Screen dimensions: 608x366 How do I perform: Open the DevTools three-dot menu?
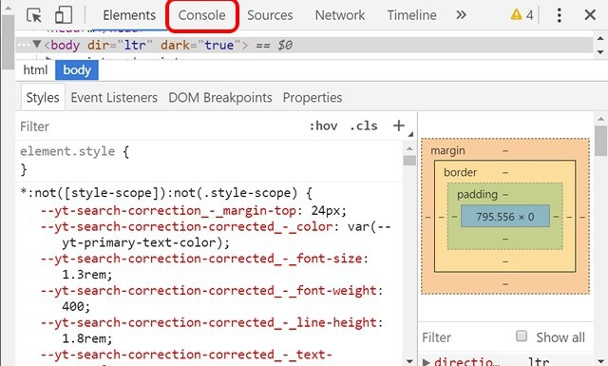[559, 15]
